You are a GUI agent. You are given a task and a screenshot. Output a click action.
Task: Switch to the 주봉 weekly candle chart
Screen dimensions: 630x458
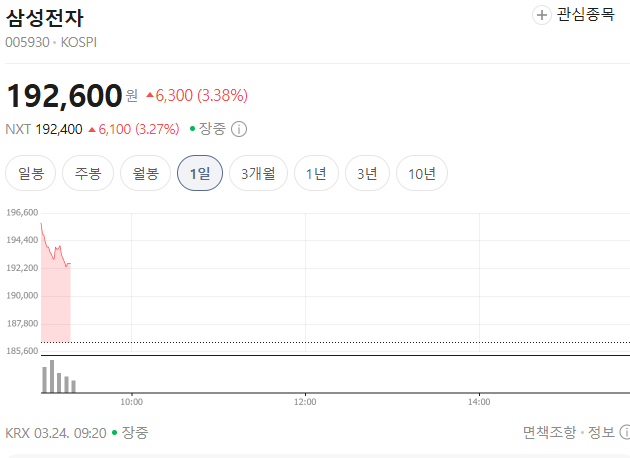click(x=88, y=174)
